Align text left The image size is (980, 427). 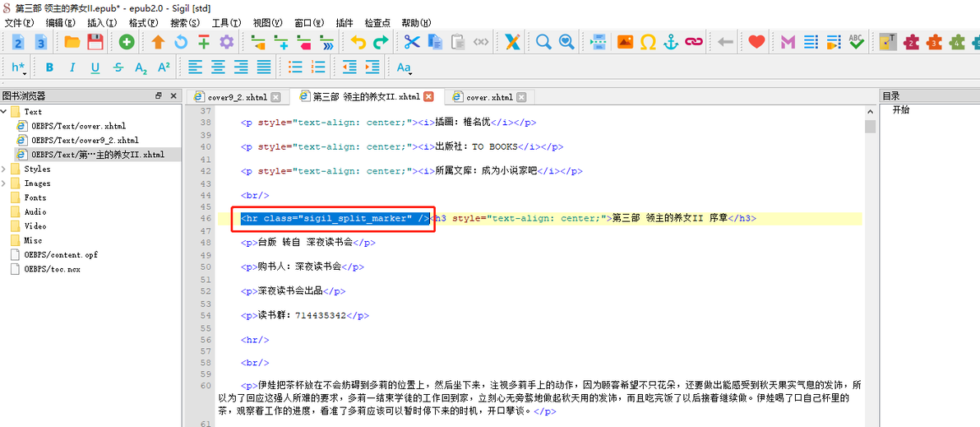tap(196, 67)
